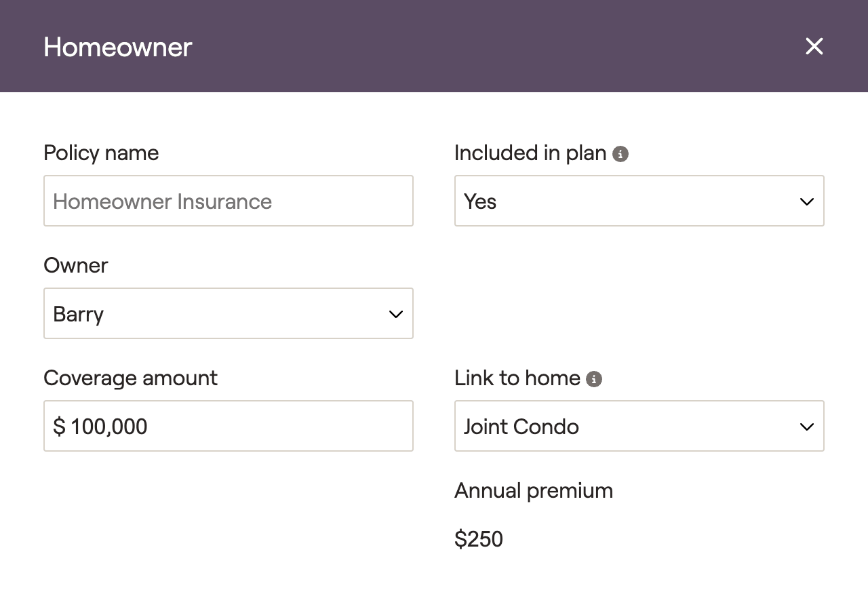This screenshot has height=590, width=868.
Task: Click into the Coverage amount field
Action: click(229, 426)
